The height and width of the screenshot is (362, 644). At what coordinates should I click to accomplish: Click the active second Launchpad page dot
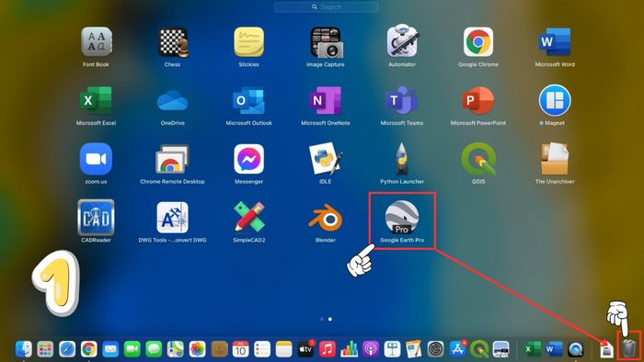[x=330, y=319]
